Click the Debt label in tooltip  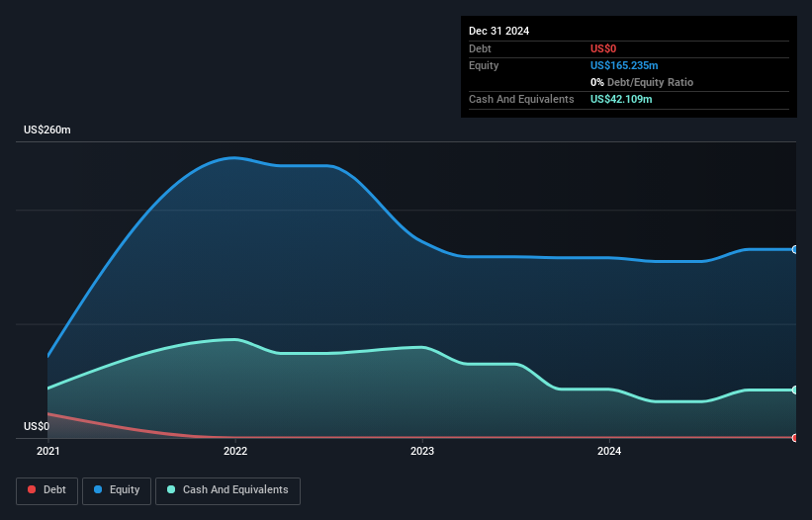[480, 48]
